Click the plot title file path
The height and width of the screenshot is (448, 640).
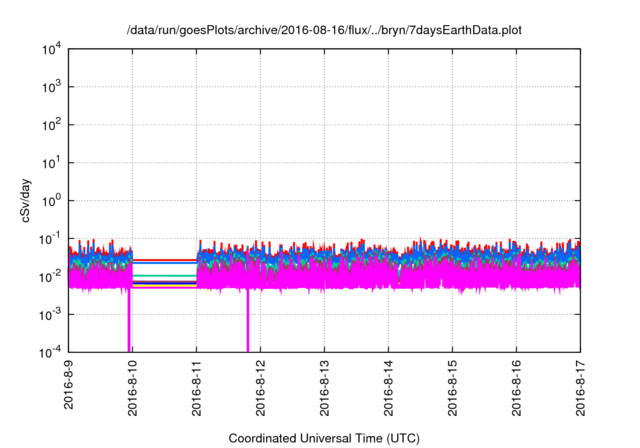(324, 30)
